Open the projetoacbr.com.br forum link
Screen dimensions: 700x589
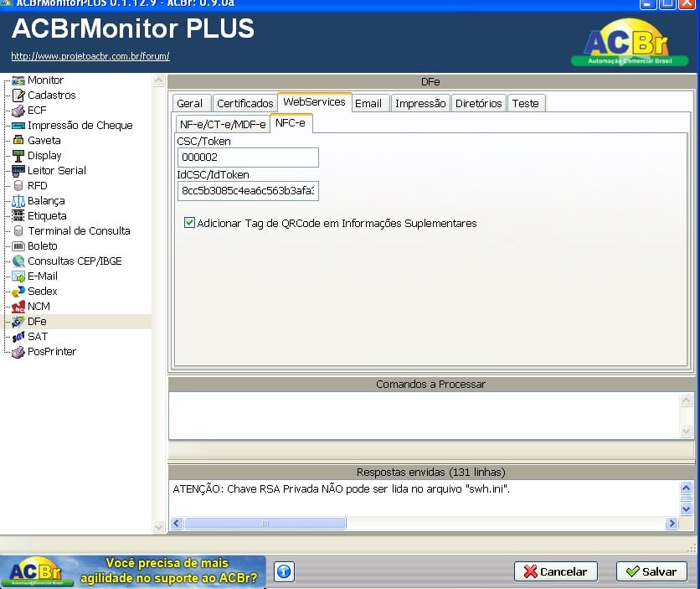tap(90, 56)
